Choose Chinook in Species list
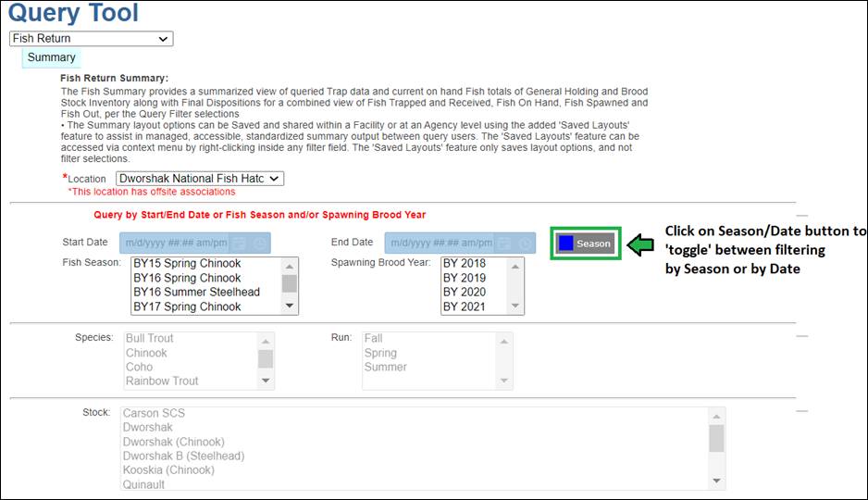Viewport: 868px width, 500px height. 146,353
